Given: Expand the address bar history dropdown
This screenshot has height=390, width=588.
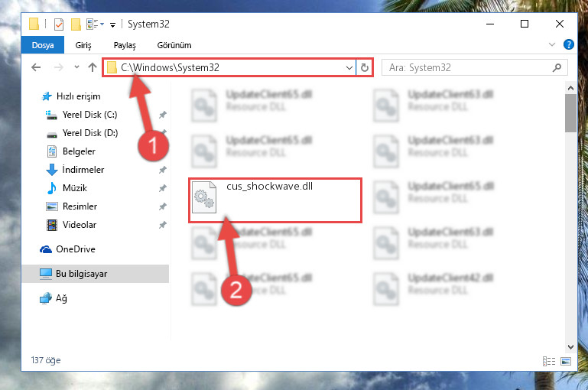Looking at the screenshot, I should coord(349,68).
